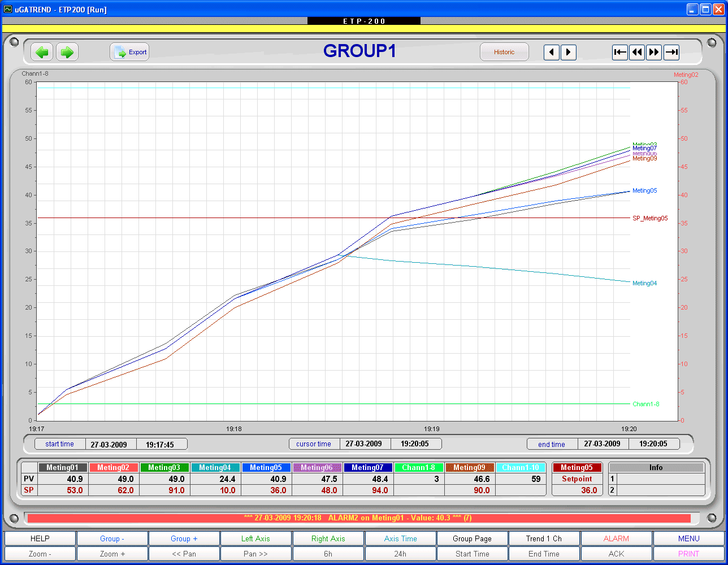Image resolution: width=728 pixels, height=565 pixels.
Task: Click the green left arrow back icon
Action: (x=42, y=52)
